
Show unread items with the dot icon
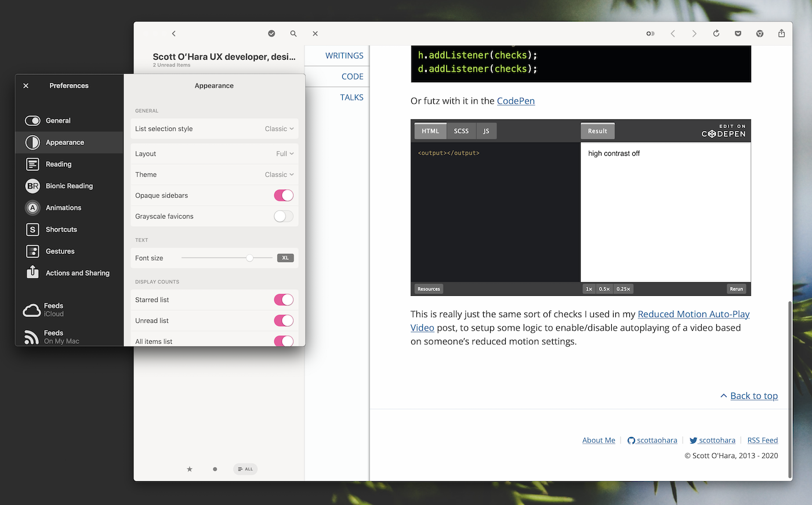point(215,469)
